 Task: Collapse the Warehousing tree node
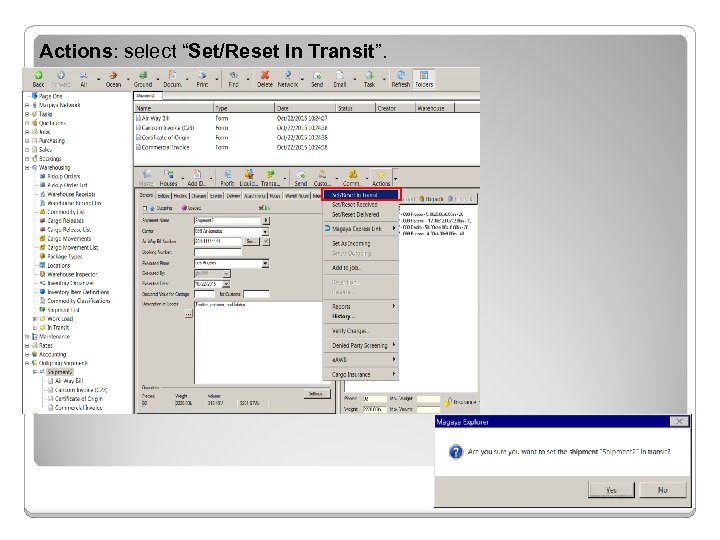pyautogui.click(x=27, y=168)
